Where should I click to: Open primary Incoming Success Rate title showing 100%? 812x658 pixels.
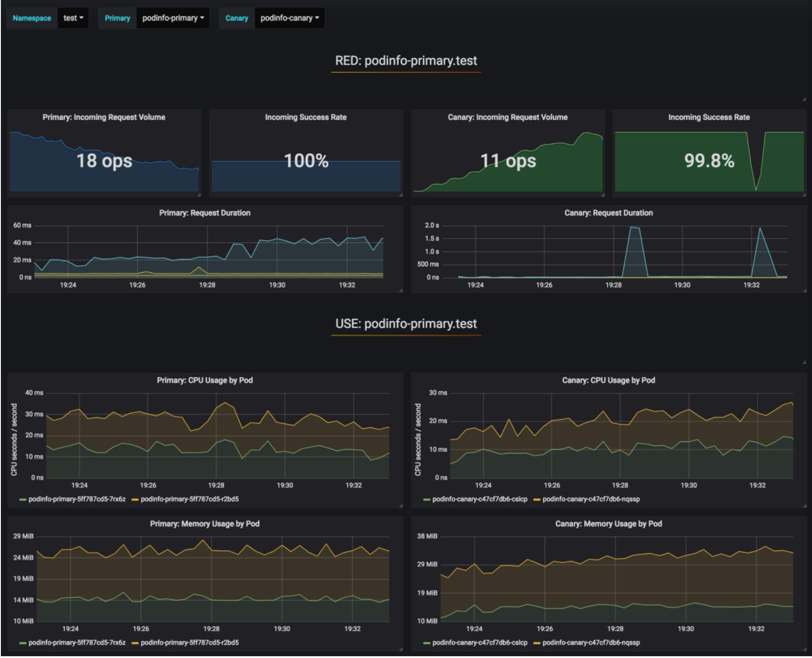306,117
